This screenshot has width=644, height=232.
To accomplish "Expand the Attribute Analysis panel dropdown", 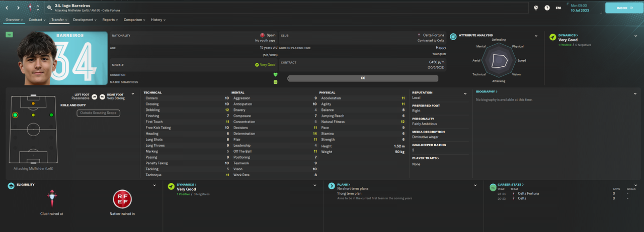I will point(536,36).
